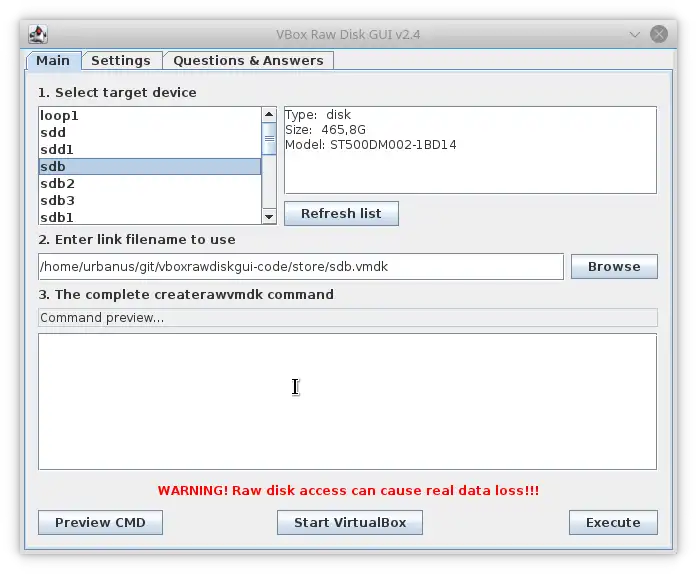Screen dimensions: 697x574
Task: Select the sdb device entry
Action: [150, 166]
